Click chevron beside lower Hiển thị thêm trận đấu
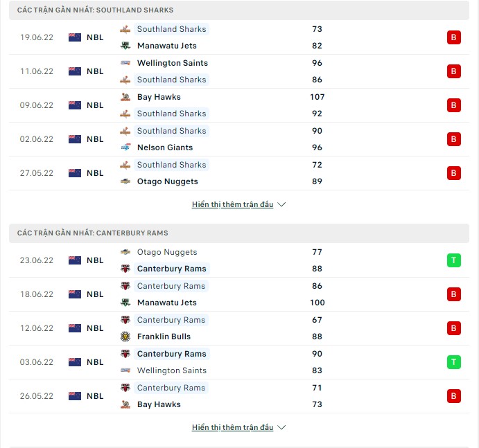 (x=281, y=427)
